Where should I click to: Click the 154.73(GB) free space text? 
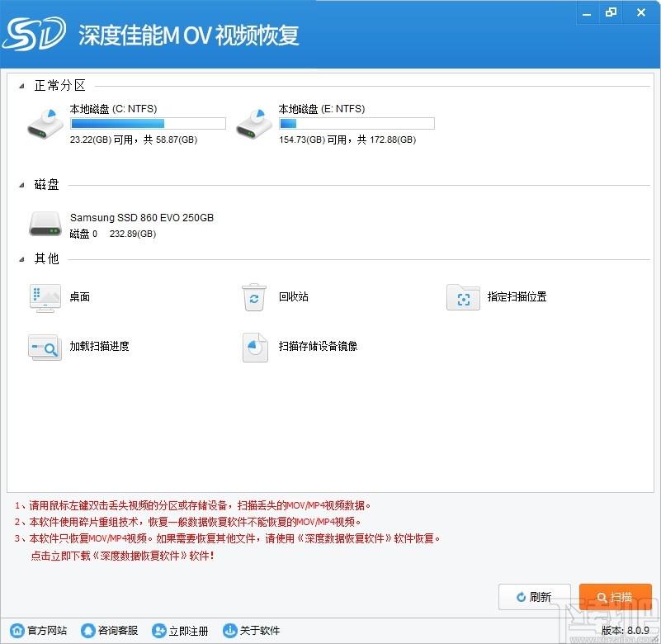click(x=347, y=140)
